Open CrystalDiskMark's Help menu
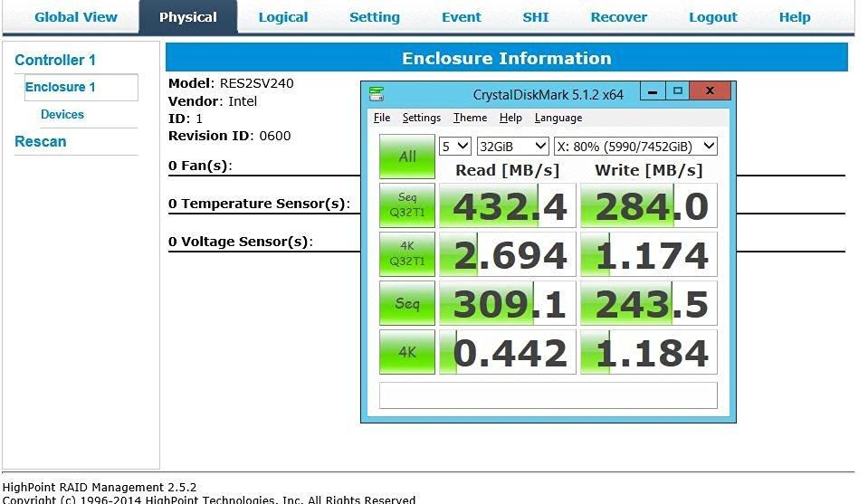The height and width of the screenshot is (504, 868). coord(510,118)
